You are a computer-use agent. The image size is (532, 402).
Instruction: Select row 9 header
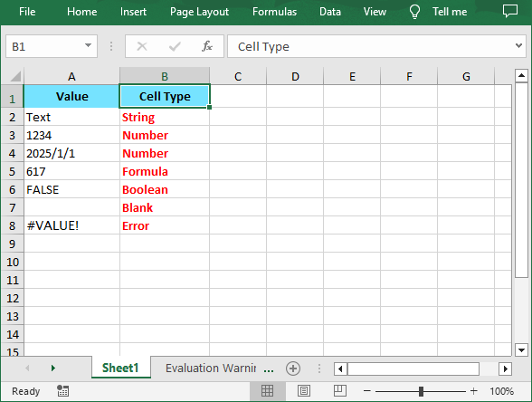(x=13, y=244)
